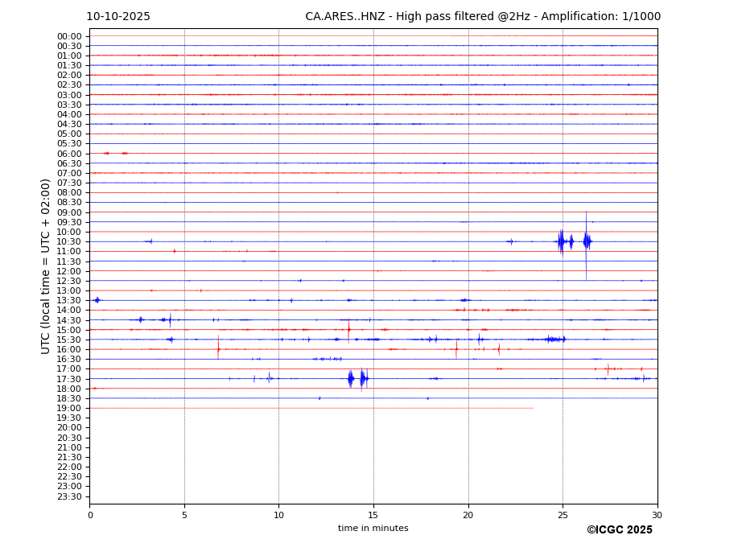
Task: Click the blue event cluster on 15:30 trace
Action: pos(554,340)
